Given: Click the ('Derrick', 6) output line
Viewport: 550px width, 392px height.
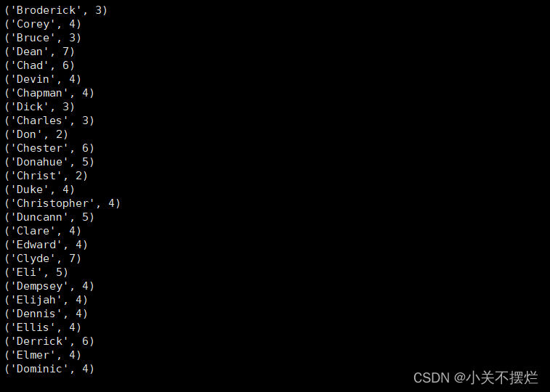Looking at the screenshot, I should (49, 341).
